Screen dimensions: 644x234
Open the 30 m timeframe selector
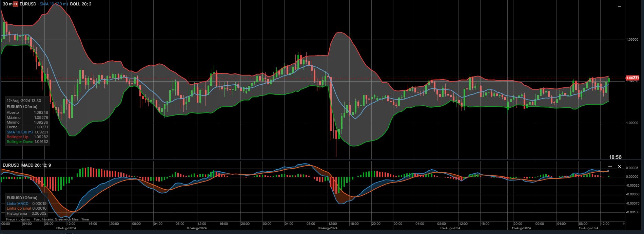[x=7, y=4]
